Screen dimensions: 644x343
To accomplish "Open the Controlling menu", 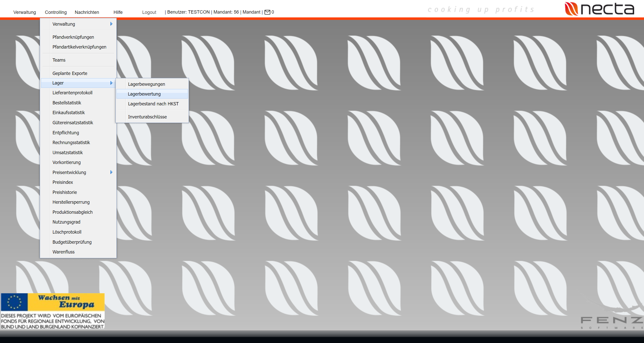I will tap(56, 12).
